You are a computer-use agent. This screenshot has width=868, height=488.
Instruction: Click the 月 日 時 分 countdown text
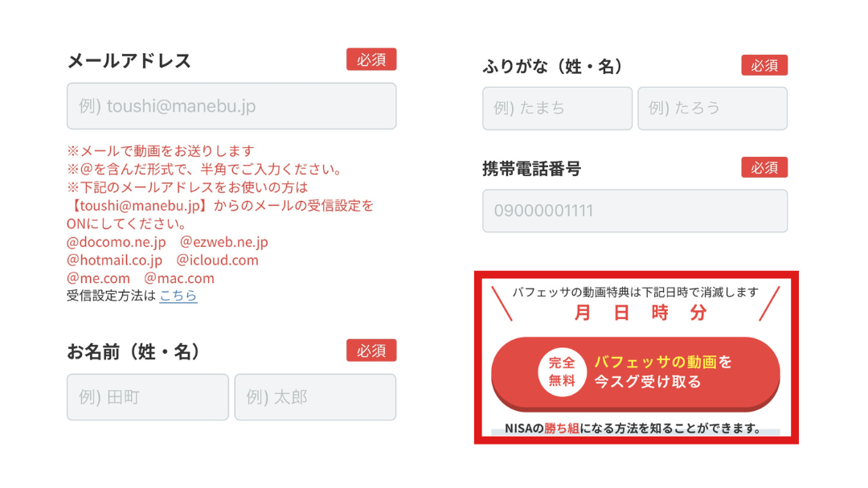click(x=641, y=313)
